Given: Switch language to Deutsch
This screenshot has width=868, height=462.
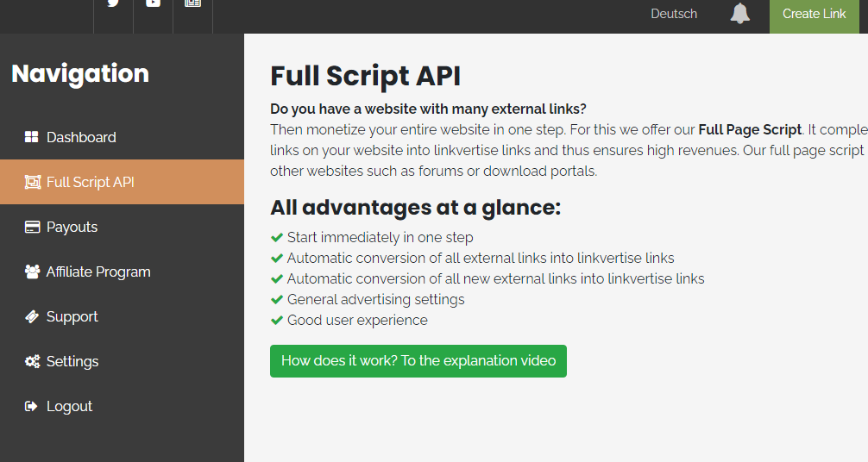Looking at the screenshot, I should tap(674, 14).
